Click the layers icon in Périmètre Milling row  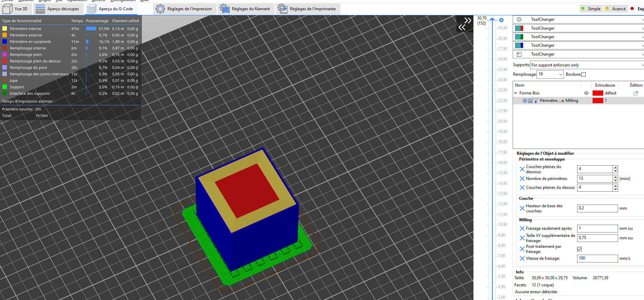click(530, 101)
